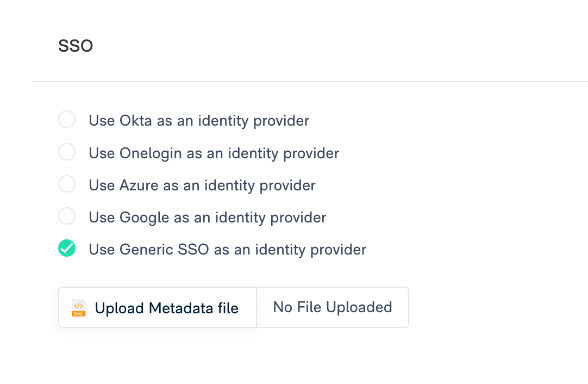The image size is (588, 384).
Task: Enable the Azure identity provider radio
Action: [x=67, y=184]
